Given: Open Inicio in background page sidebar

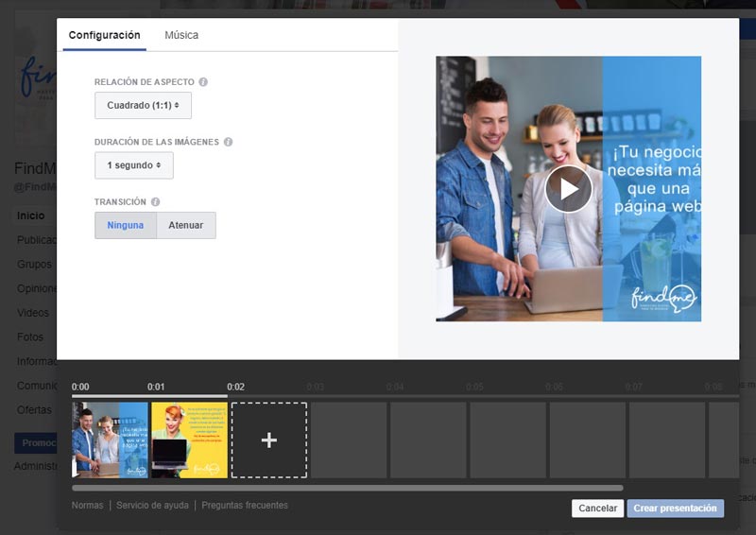Looking at the screenshot, I should (x=31, y=216).
